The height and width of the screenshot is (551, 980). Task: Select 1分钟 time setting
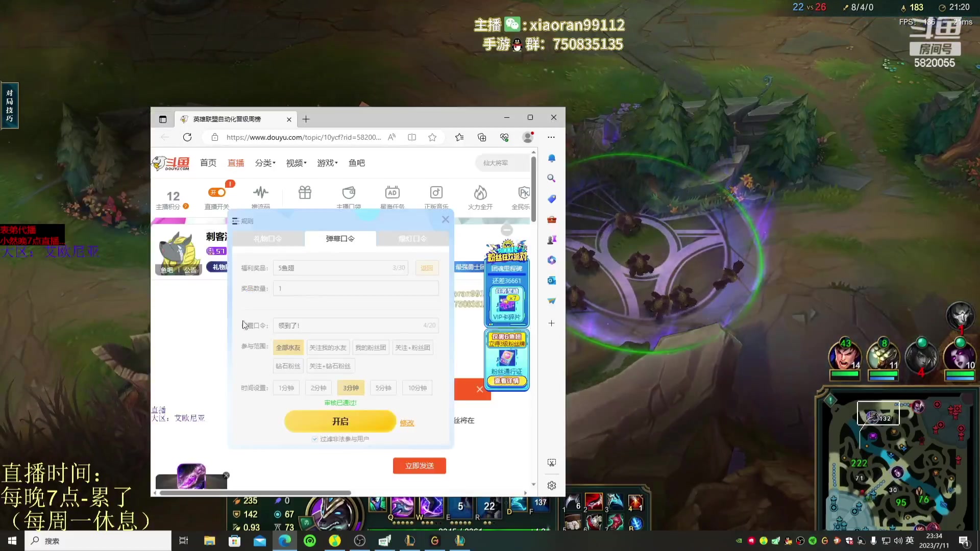click(286, 388)
